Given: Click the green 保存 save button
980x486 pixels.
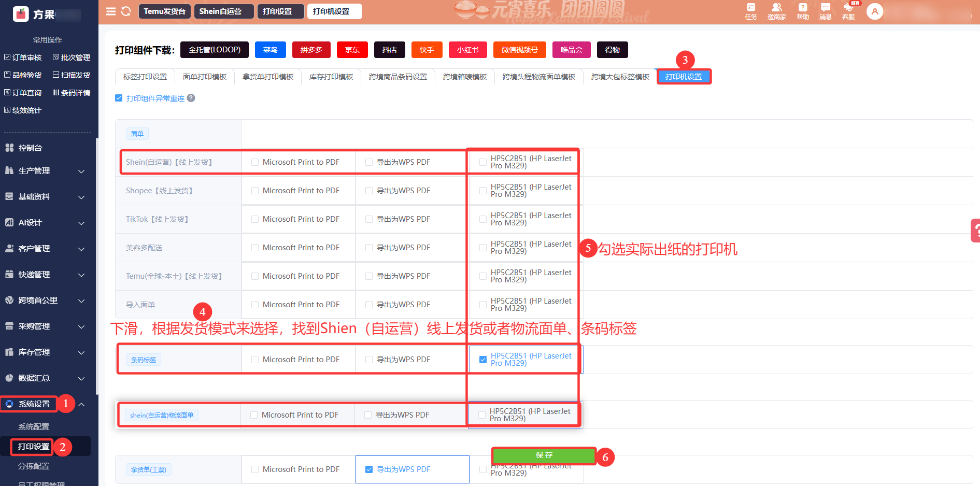Looking at the screenshot, I should coord(544,455).
